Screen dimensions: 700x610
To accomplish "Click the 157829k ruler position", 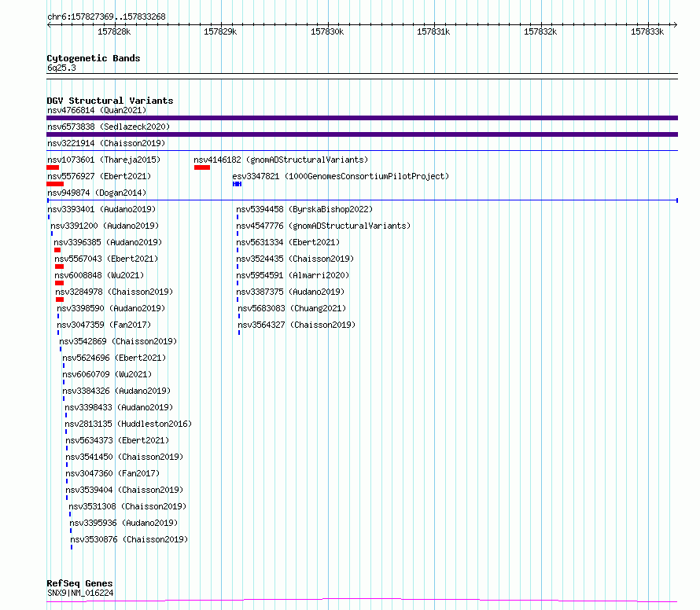I will (x=220, y=31).
